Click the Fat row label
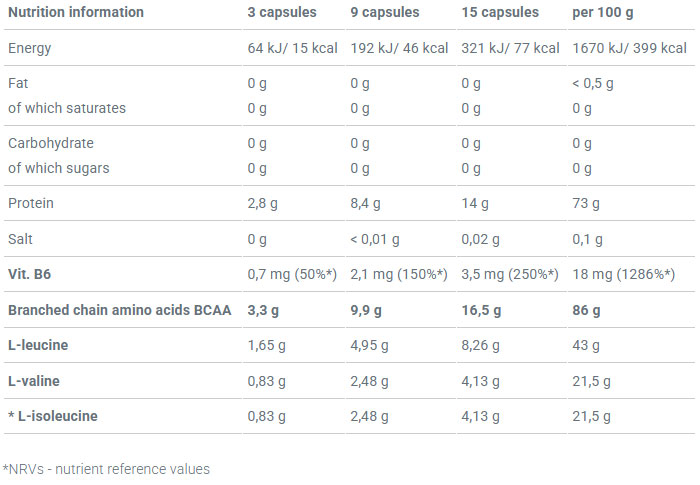The height and width of the screenshot is (485, 700). coord(18,83)
